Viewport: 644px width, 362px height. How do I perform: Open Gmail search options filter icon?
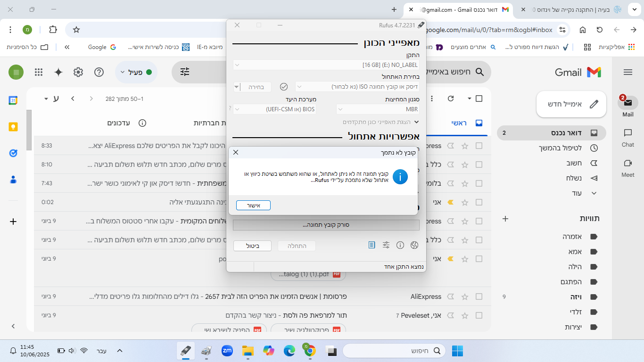(185, 72)
